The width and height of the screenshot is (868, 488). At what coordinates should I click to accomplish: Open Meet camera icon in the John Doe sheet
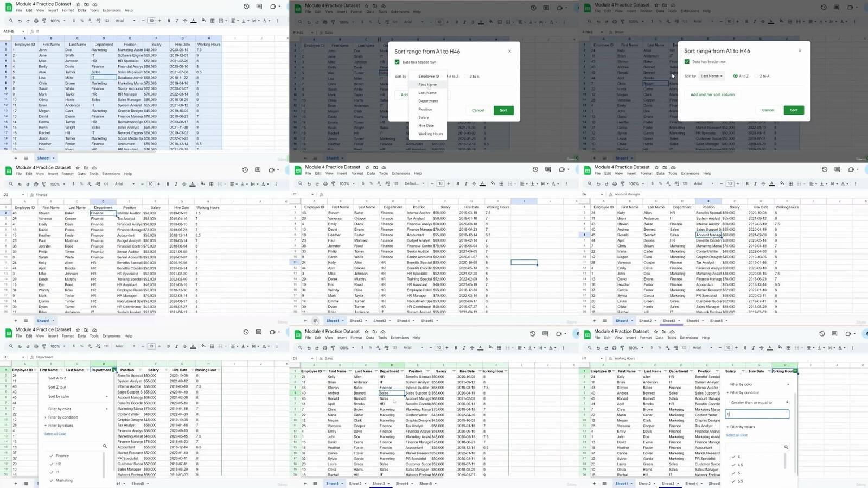(x=273, y=7)
